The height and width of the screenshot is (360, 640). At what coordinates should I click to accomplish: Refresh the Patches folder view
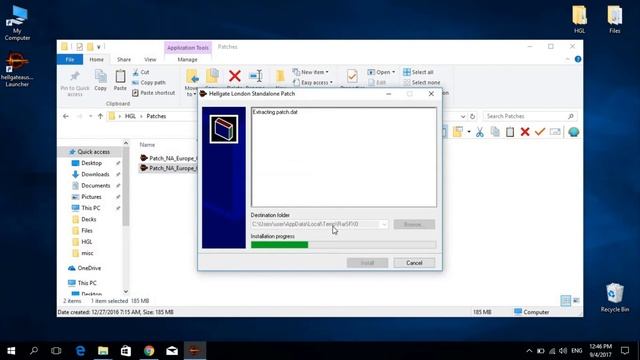(472, 116)
